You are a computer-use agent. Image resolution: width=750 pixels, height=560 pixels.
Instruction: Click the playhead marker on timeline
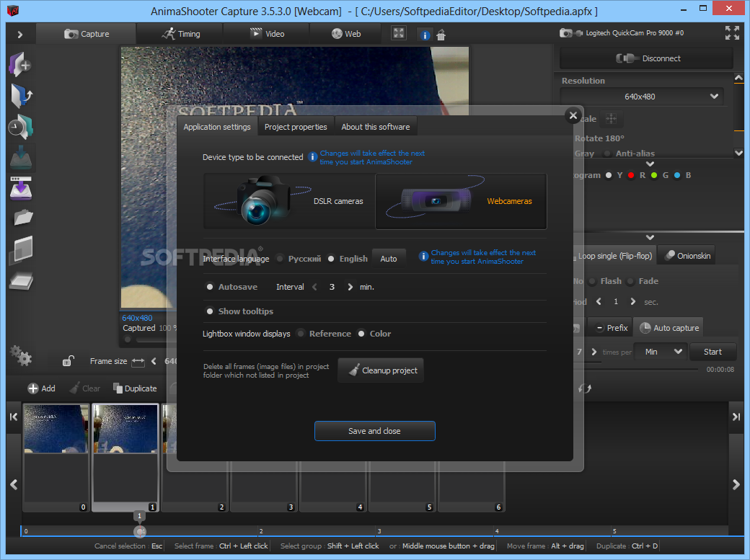140,531
